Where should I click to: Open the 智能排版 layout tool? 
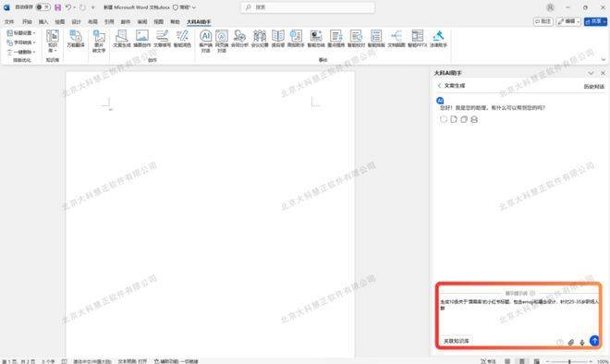pyautogui.click(x=376, y=39)
